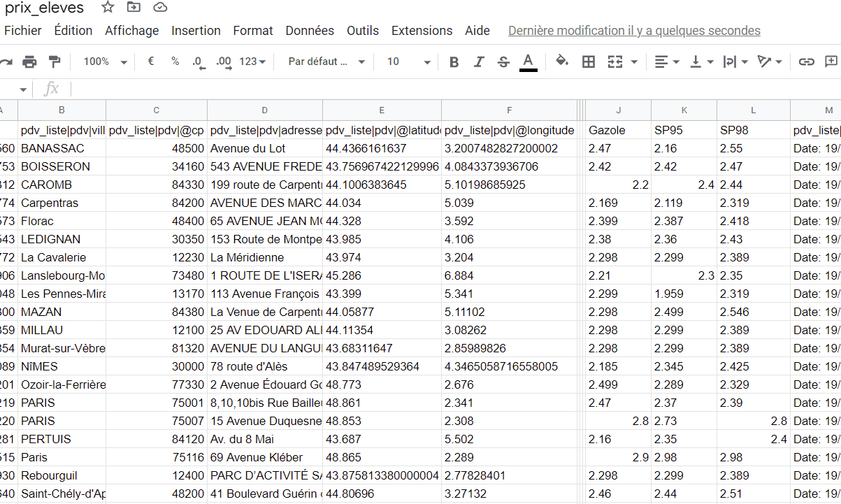Open font size 10 dropdown
The height and width of the screenshot is (504, 841).
click(409, 62)
